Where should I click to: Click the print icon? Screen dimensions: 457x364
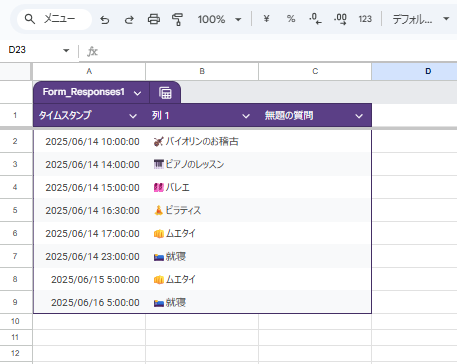pos(154,19)
